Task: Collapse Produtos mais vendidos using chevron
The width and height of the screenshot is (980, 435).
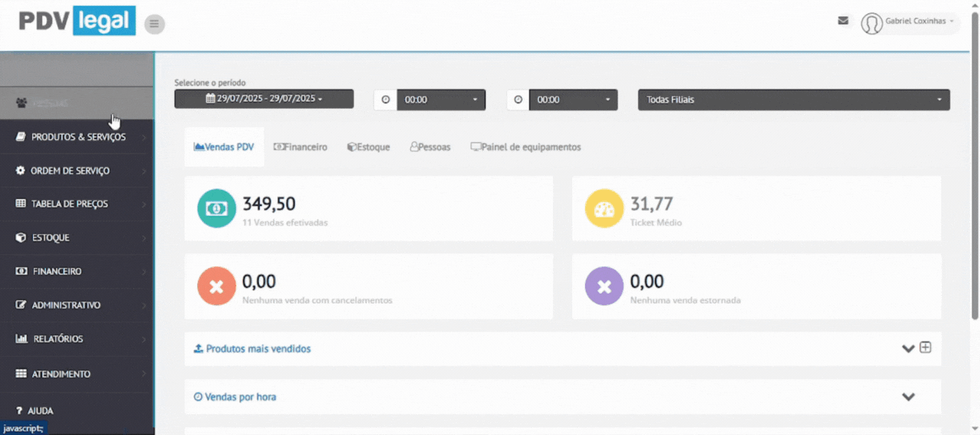Action: coord(907,348)
